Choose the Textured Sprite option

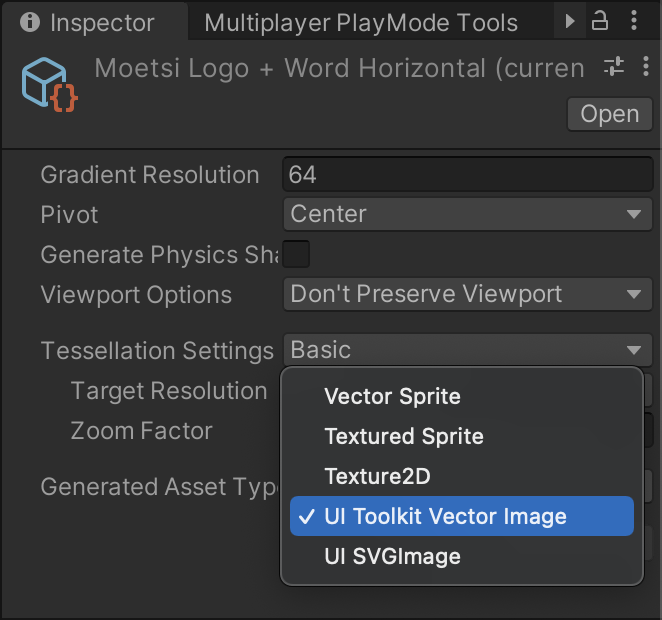[x=404, y=436]
